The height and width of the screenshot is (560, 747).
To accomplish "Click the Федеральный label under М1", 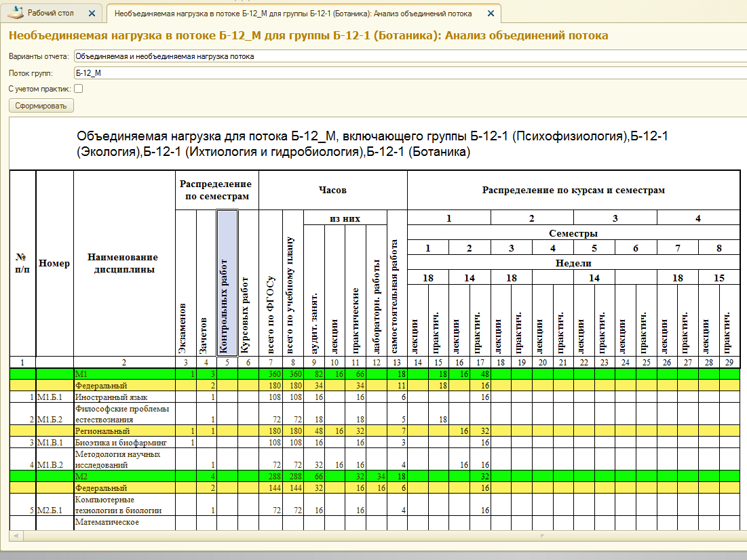I will [124, 385].
